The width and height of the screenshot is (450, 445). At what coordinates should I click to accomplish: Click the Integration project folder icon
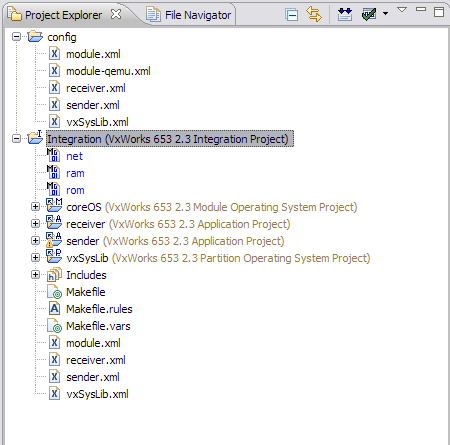pos(35,137)
